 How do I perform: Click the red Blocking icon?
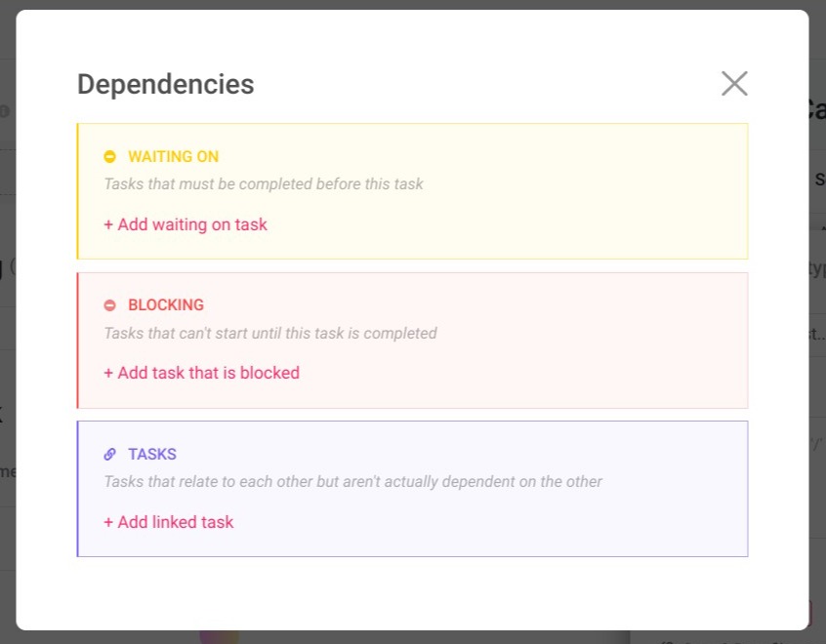[x=109, y=304]
